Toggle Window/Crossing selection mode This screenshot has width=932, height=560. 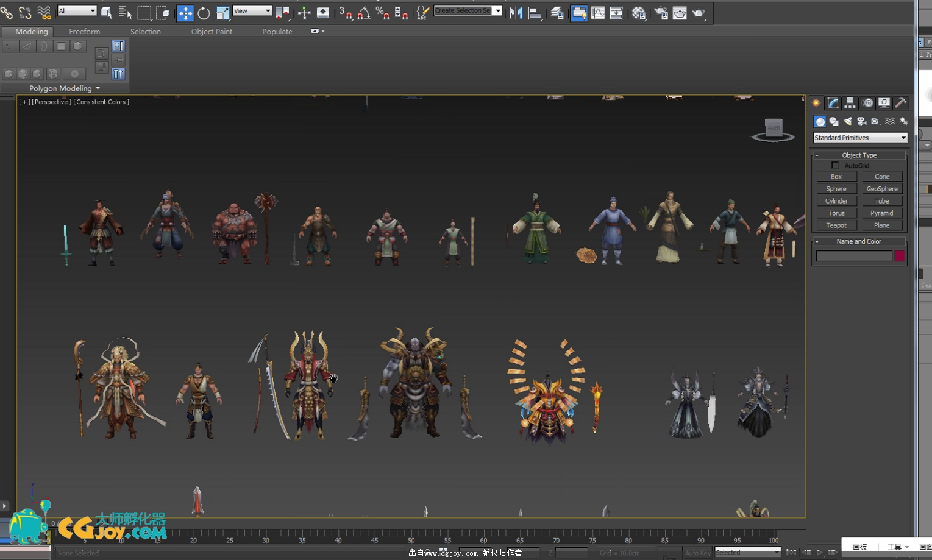[163, 13]
